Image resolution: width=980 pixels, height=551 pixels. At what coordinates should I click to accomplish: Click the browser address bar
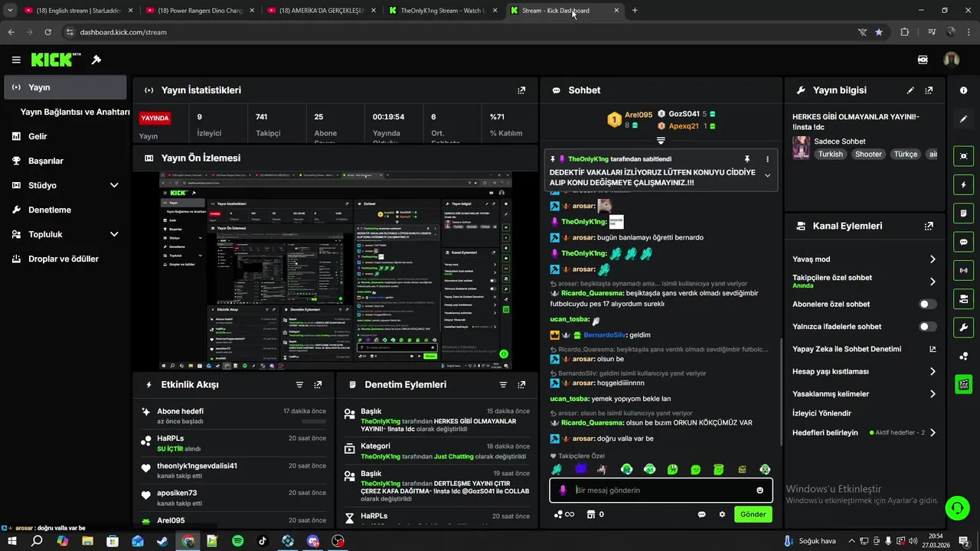point(459,32)
